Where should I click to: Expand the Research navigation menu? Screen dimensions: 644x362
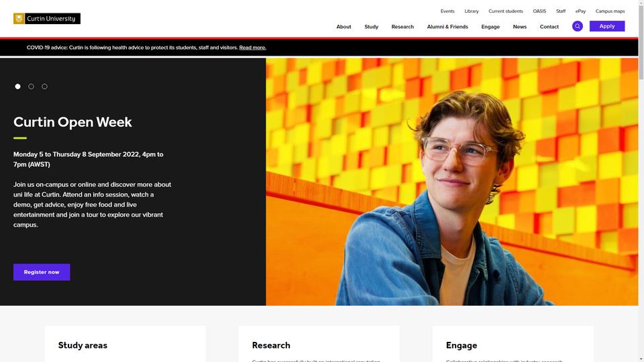tap(402, 27)
